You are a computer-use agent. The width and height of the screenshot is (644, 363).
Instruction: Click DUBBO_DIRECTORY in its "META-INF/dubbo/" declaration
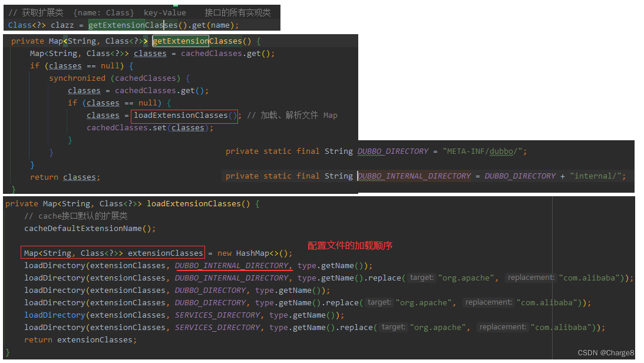tap(392, 151)
